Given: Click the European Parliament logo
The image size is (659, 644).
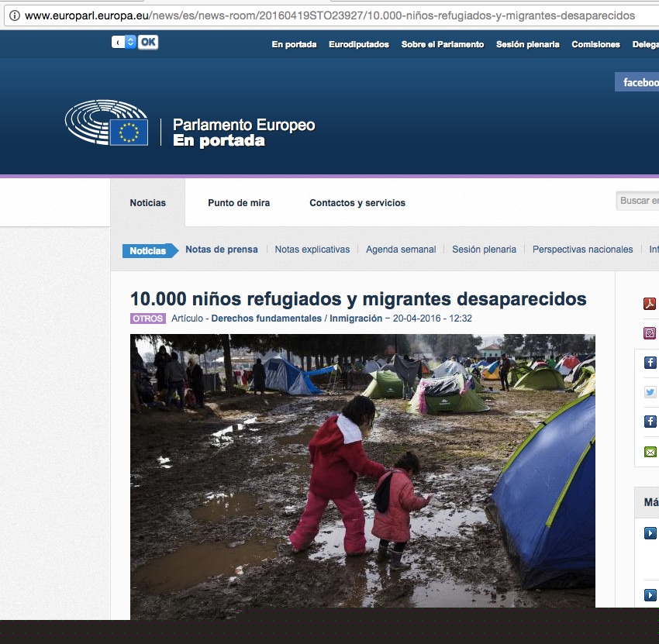Looking at the screenshot, I should click(x=107, y=122).
